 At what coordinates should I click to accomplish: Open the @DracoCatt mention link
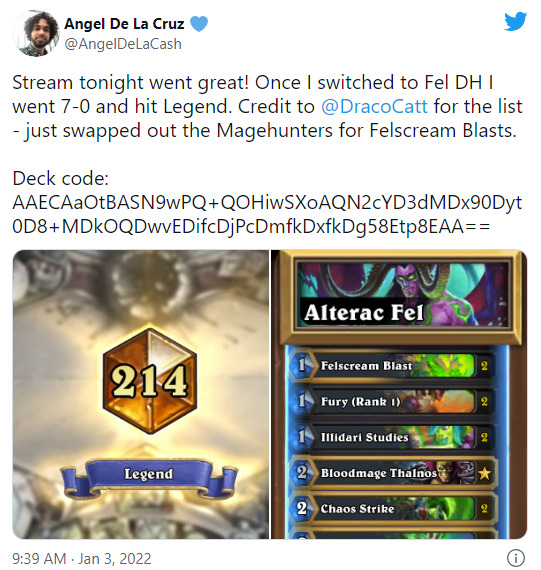click(374, 107)
